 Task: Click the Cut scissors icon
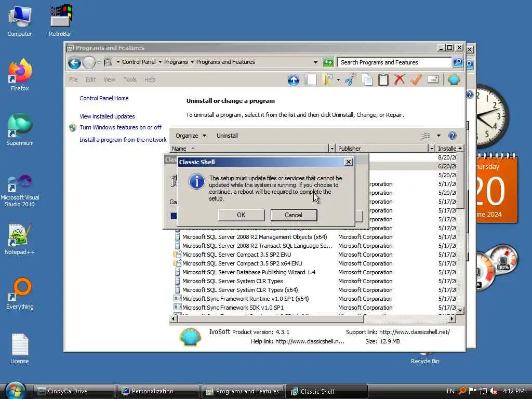point(351,79)
